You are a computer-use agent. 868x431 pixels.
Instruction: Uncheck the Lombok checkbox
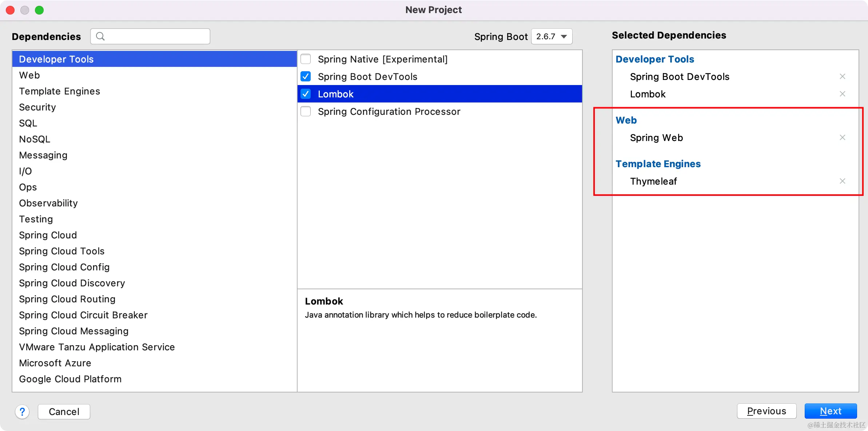(x=306, y=94)
